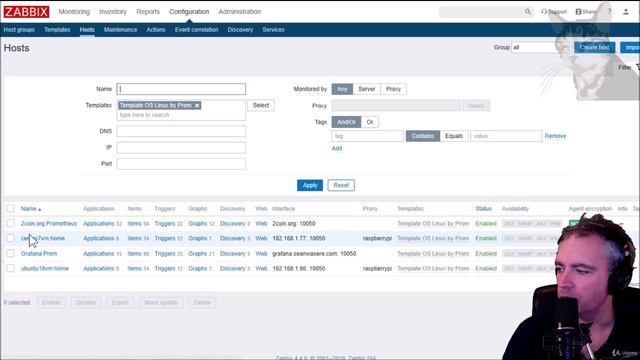Go to Maintenance submenu

pyautogui.click(x=120, y=30)
